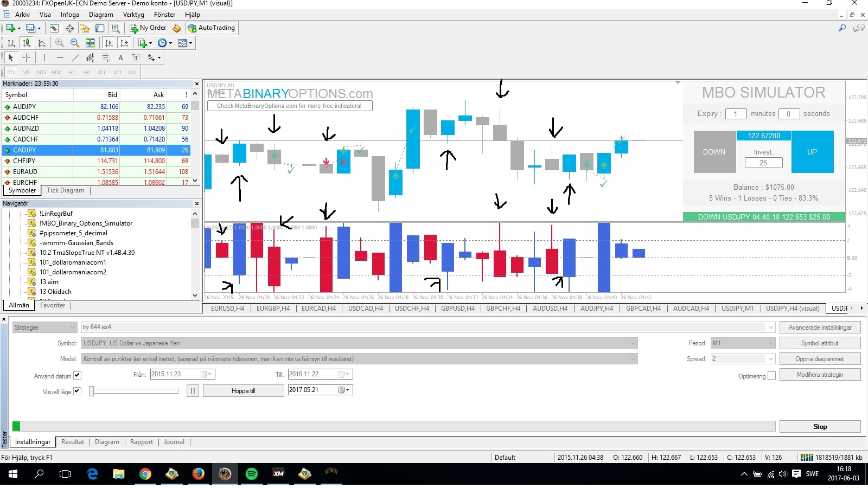This screenshot has width=868, height=488.
Task: Select the crosshair tool
Action: (26, 57)
